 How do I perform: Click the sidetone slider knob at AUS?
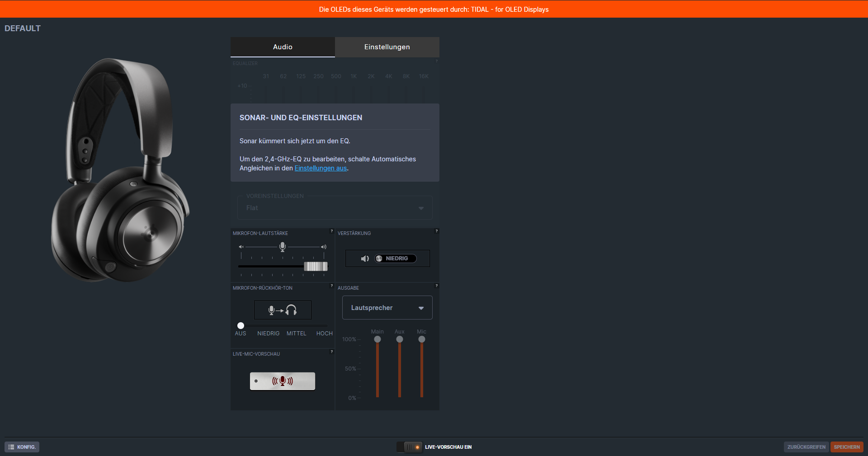click(x=241, y=325)
